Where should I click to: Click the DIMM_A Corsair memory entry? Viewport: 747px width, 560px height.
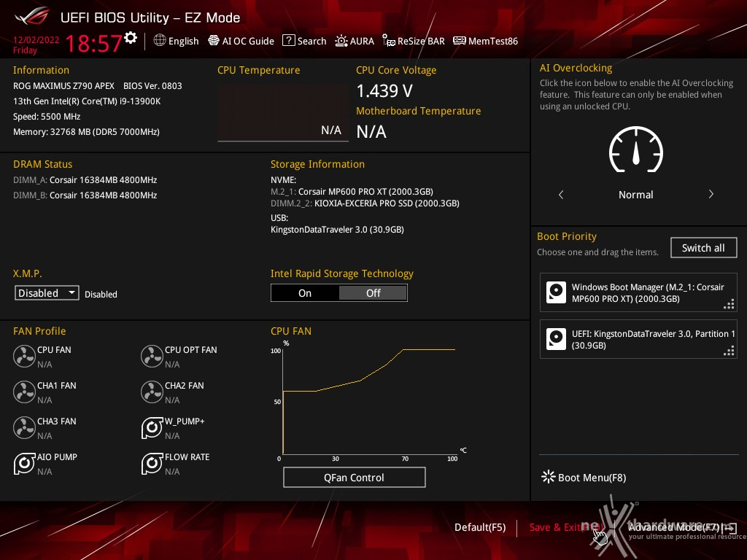click(85, 180)
